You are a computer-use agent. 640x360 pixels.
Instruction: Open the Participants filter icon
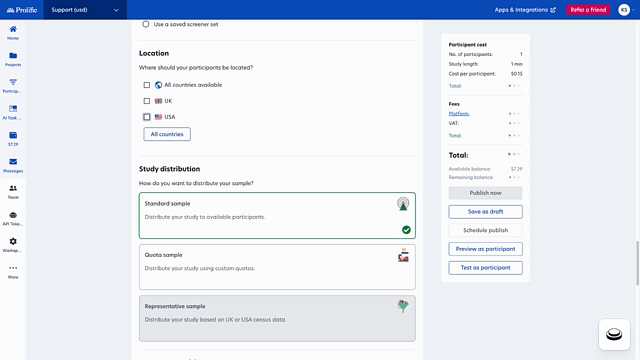[13, 82]
